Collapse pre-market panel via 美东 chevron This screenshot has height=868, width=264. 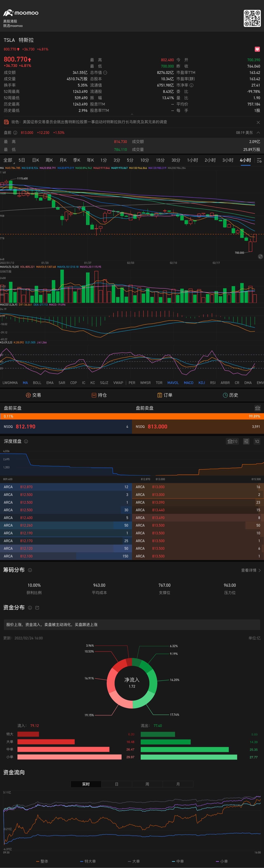tap(258, 133)
